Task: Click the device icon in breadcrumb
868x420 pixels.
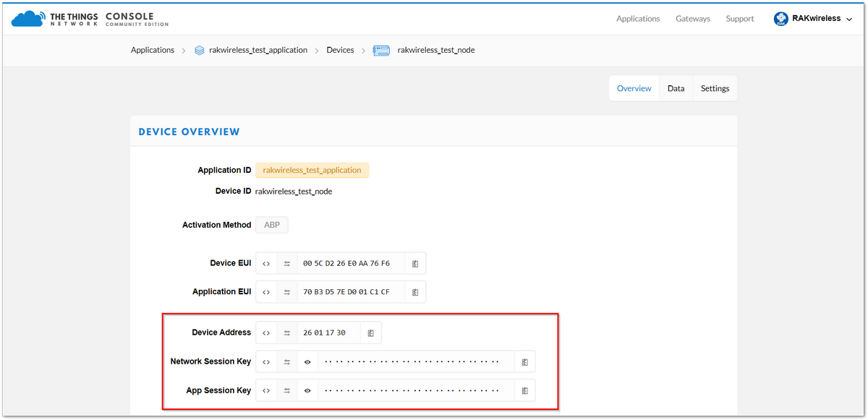Action: pyautogui.click(x=382, y=51)
